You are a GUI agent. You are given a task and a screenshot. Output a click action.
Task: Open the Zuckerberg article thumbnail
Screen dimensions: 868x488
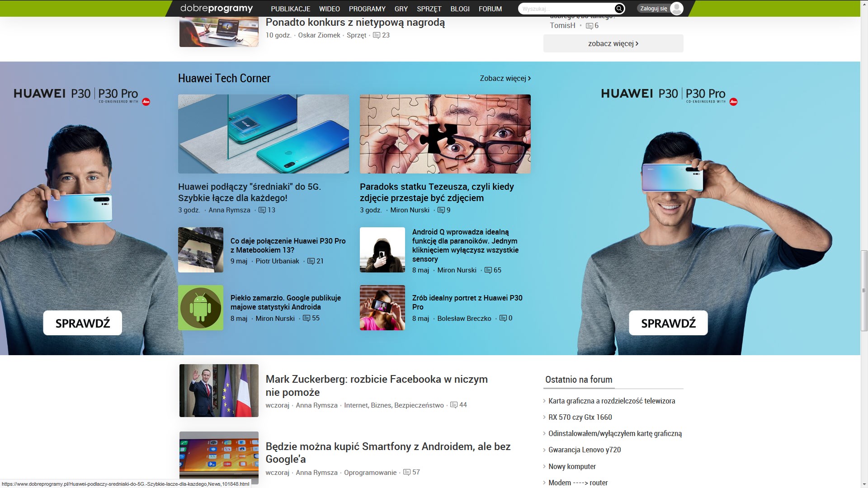tap(219, 390)
